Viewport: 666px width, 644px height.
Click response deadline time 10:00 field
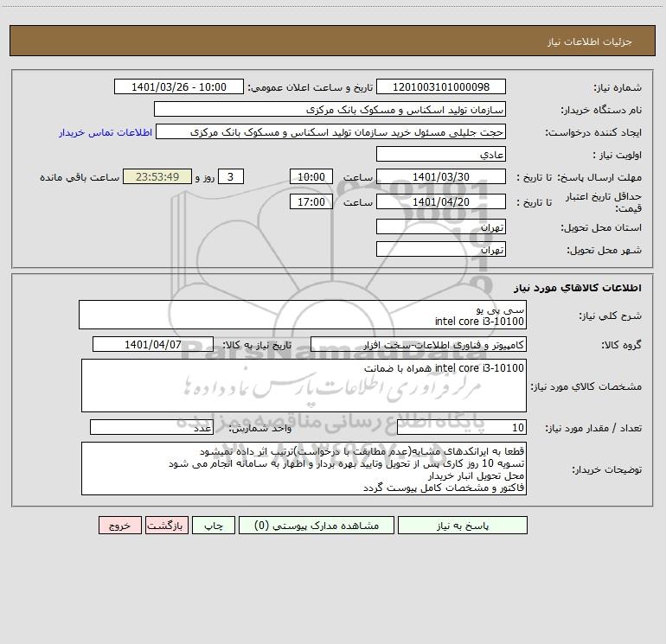point(311,177)
